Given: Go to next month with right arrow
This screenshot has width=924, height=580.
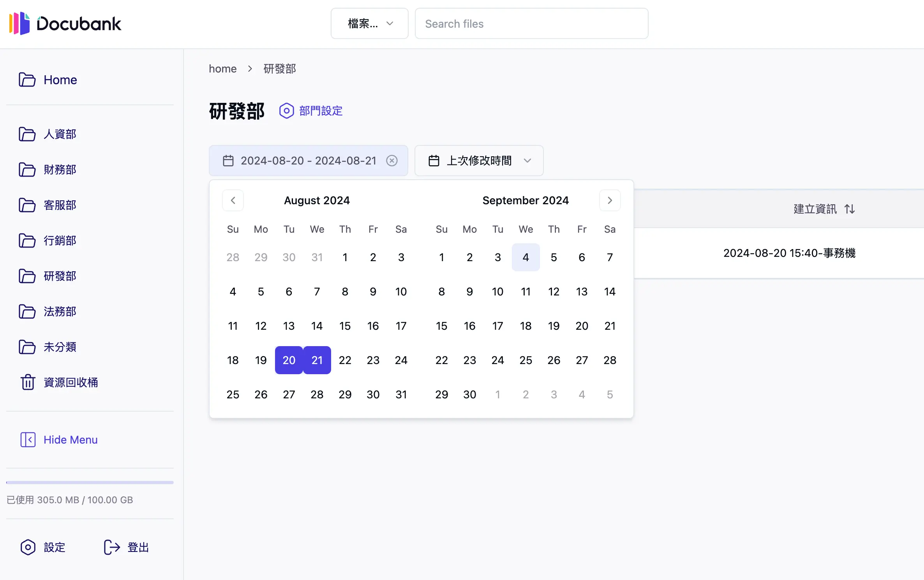Looking at the screenshot, I should click(x=610, y=200).
